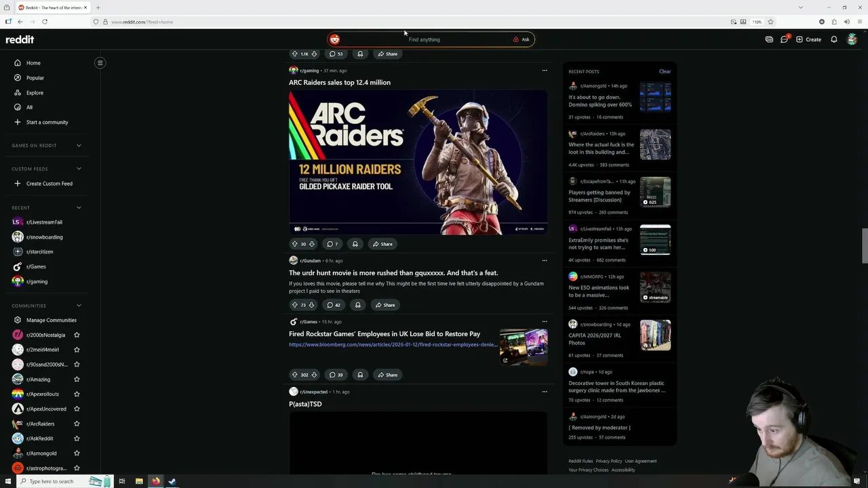
Task: Open Rockstar Games article thumbnail
Action: [524, 347]
